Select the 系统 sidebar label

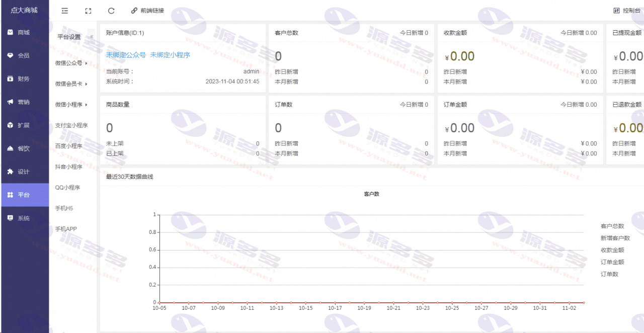24,218
